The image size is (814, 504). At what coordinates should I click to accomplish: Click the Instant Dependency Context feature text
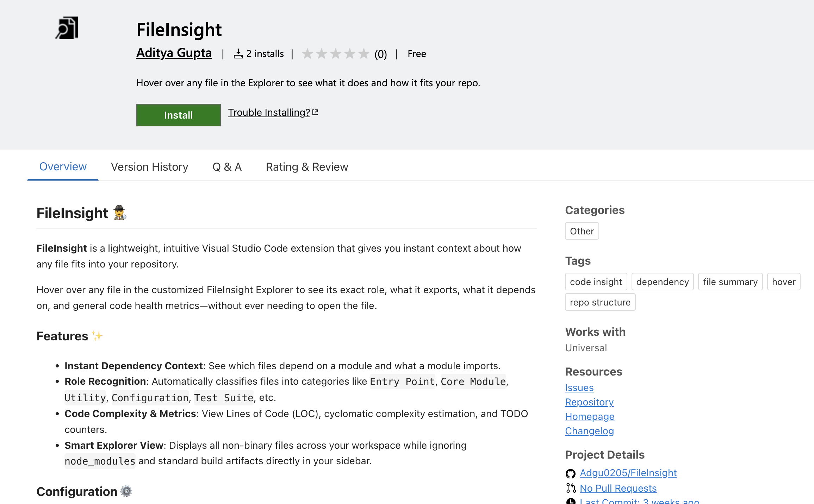[134, 366]
